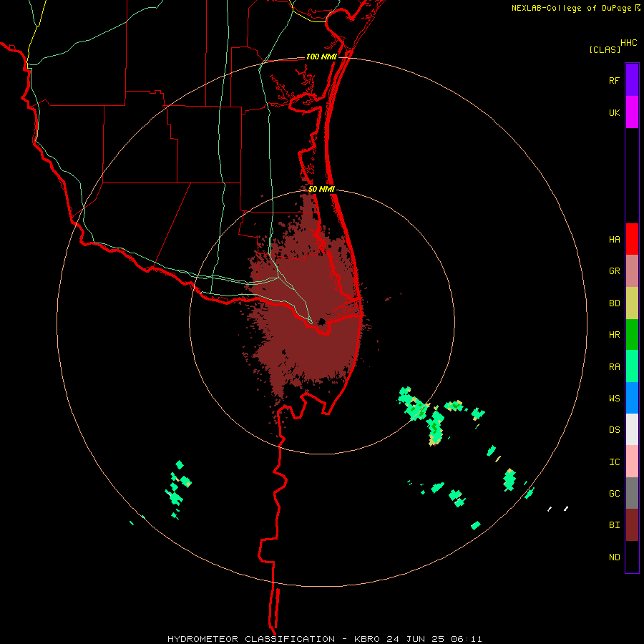This screenshot has height=644, width=644.
Task: Click the 06:11 timestamp
Action: click(x=466, y=639)
